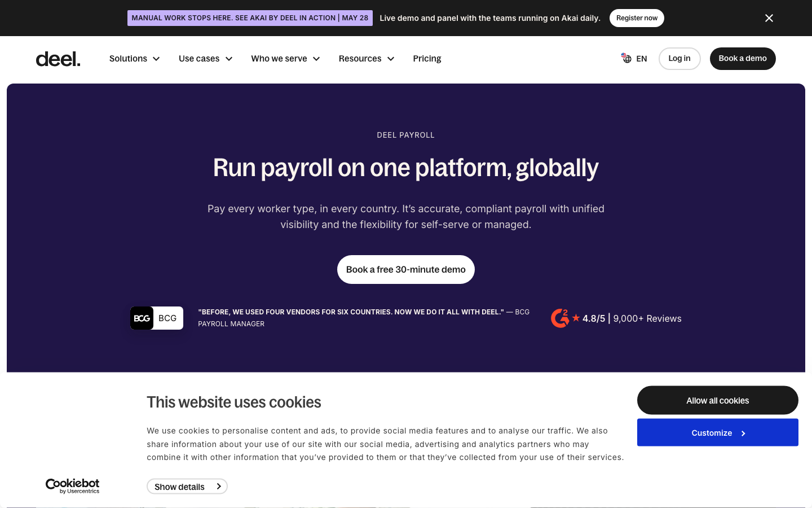The width and height of the screenshot is (812, 508).
Task: Click the DEEL PAYROLL label
Action: (406, 135)
